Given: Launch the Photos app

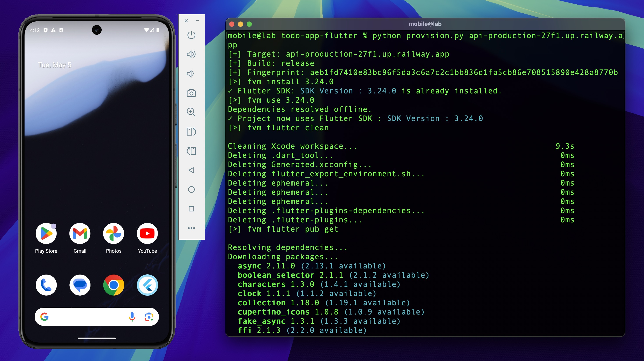Looking at the screenshot, I should (113, 233).
